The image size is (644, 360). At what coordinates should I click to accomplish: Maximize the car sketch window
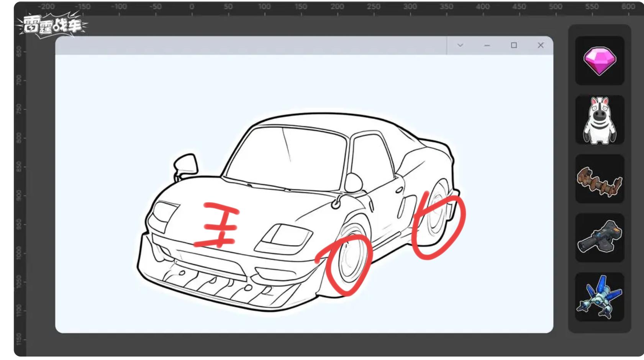[514, 45]
